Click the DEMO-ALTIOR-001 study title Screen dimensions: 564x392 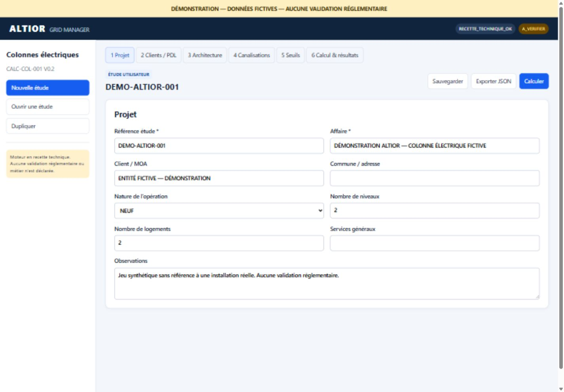[142, 87]
